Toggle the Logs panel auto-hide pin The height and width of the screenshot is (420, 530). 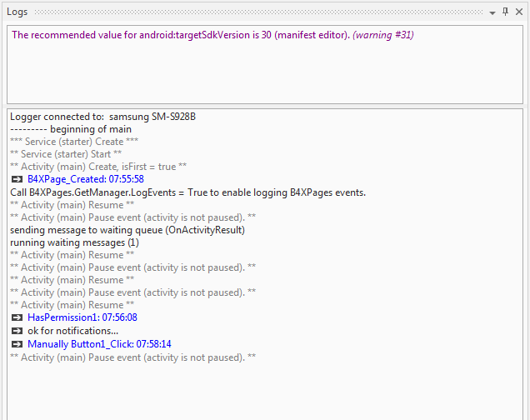[x=505, y=12]
